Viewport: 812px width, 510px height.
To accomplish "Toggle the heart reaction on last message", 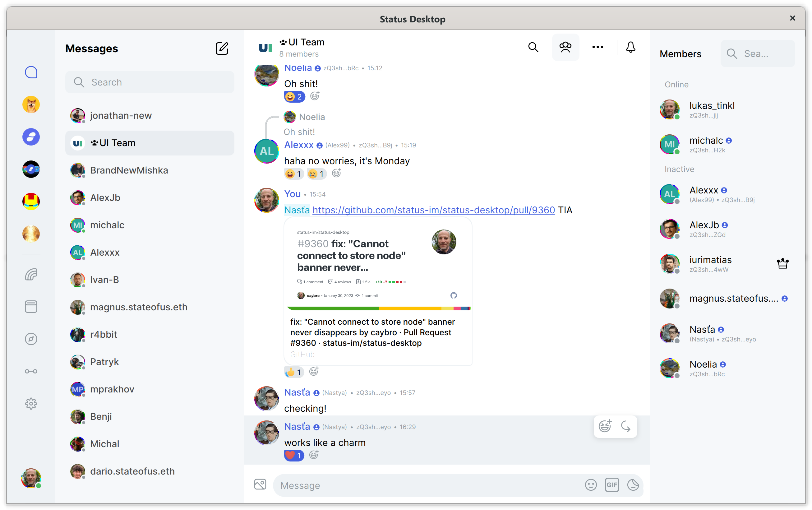I will (x=294, y=455).
